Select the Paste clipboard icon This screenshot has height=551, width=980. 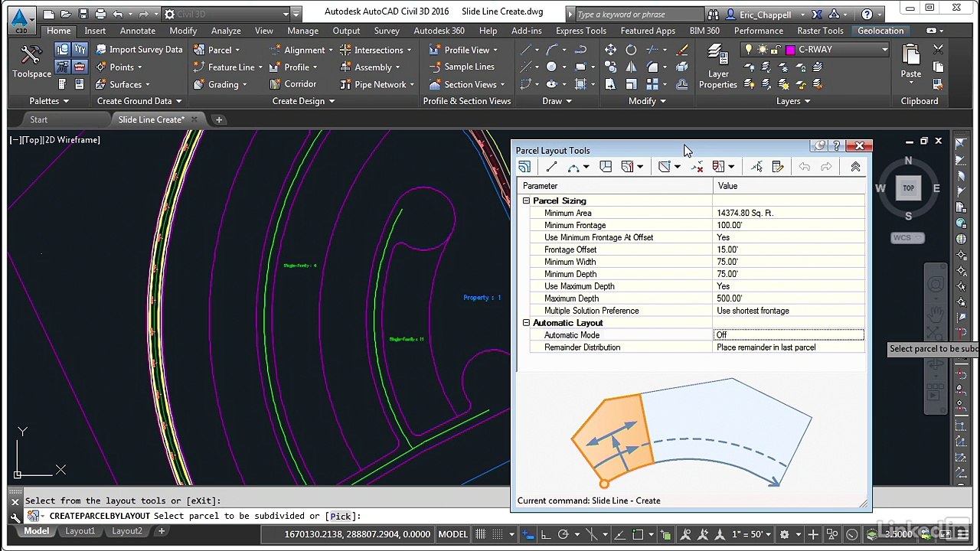click(910, 63)
